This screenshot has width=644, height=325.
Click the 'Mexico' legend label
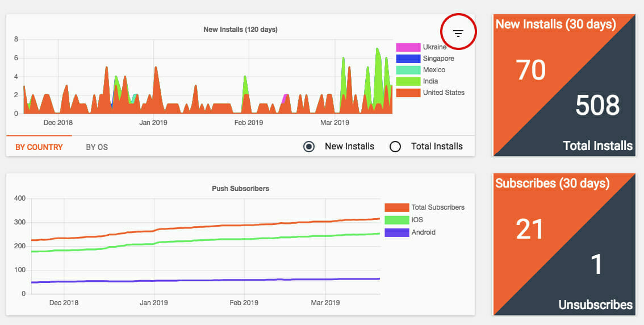[x=434, y=70]
